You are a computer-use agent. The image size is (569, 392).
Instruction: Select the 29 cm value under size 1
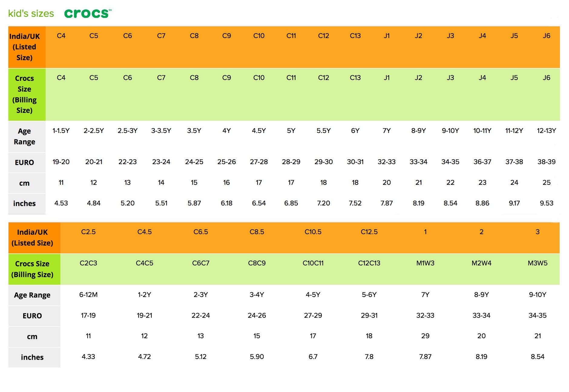pos(426,336)
